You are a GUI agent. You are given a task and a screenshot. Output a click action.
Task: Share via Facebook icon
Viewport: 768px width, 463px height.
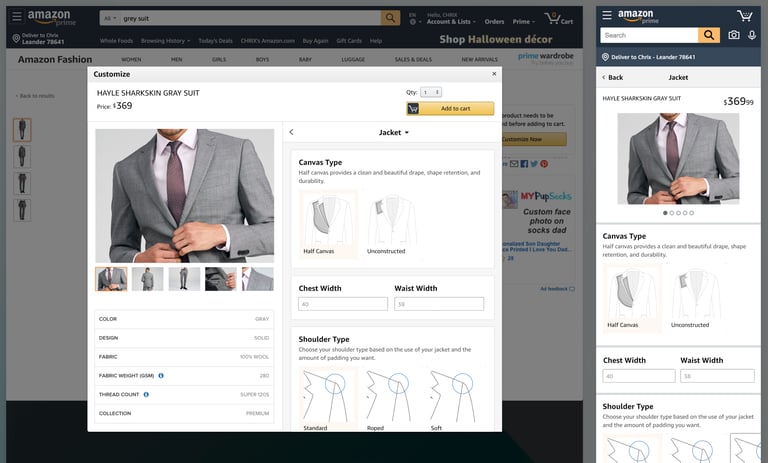[x=524, y=164]
